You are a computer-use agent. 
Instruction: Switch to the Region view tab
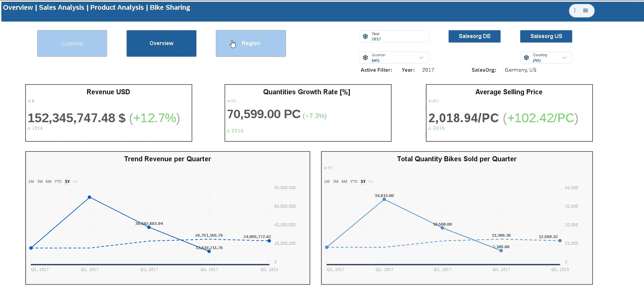tap(251, 43)
